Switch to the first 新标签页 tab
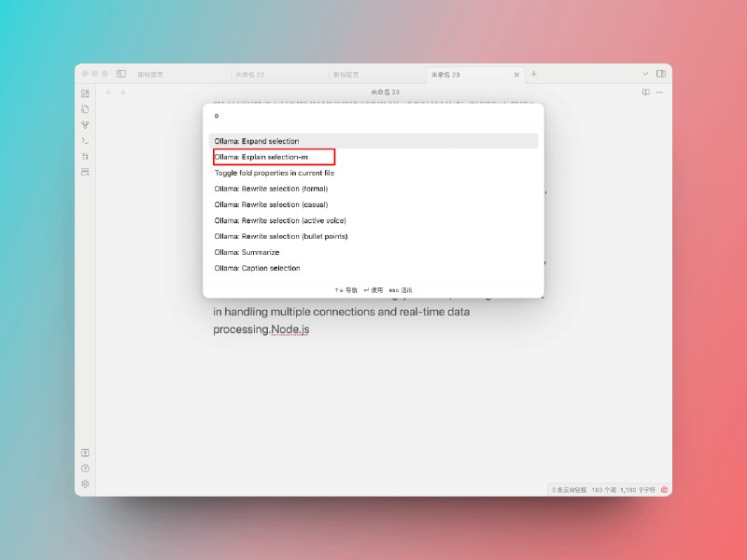Viewport: 747px width, 560px height. point(179,75)
